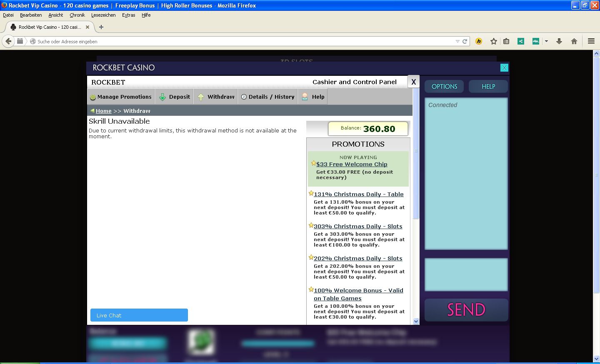Bookmark this page with the star icon

494,41
